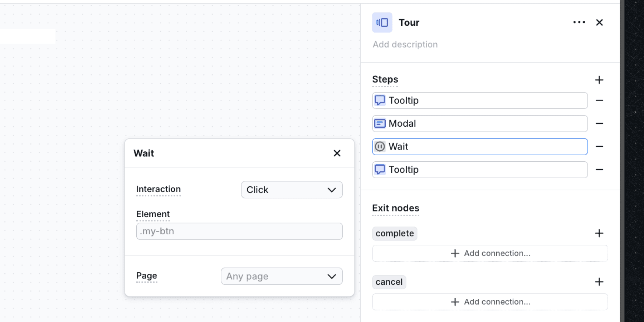This screenshot has height=322, width=644.
Task: Click Add description text field
Action: pos(405,44)
